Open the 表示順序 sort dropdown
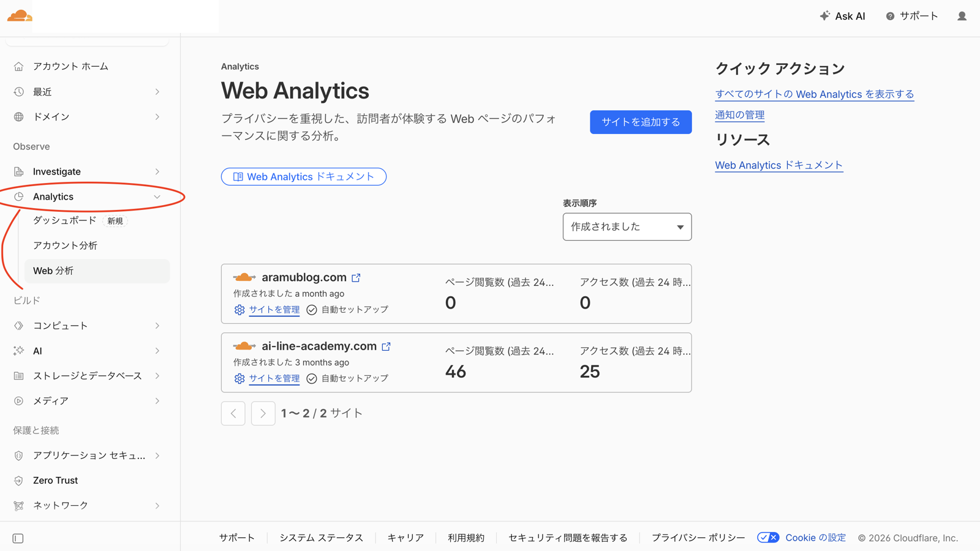Viewport: 980px width, 551px height. pyautogui.click(x=627, y=227)
